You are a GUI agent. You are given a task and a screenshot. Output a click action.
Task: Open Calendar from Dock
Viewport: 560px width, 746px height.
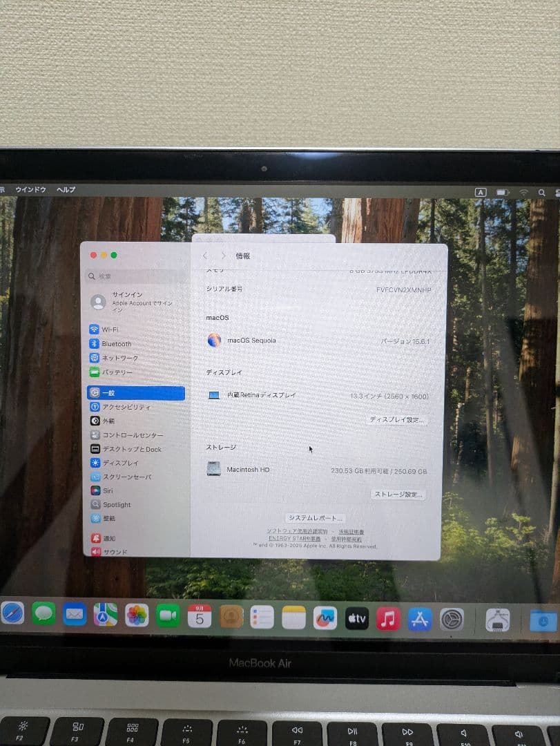click(x=200, y=616)
